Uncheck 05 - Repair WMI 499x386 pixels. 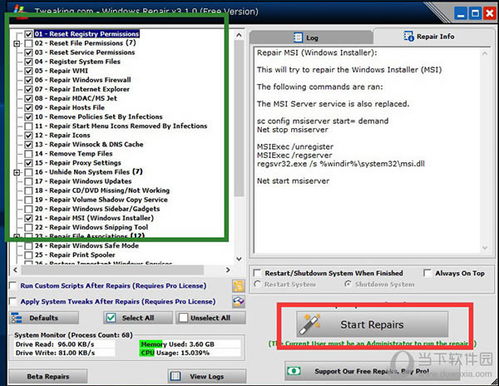(29, 71)
